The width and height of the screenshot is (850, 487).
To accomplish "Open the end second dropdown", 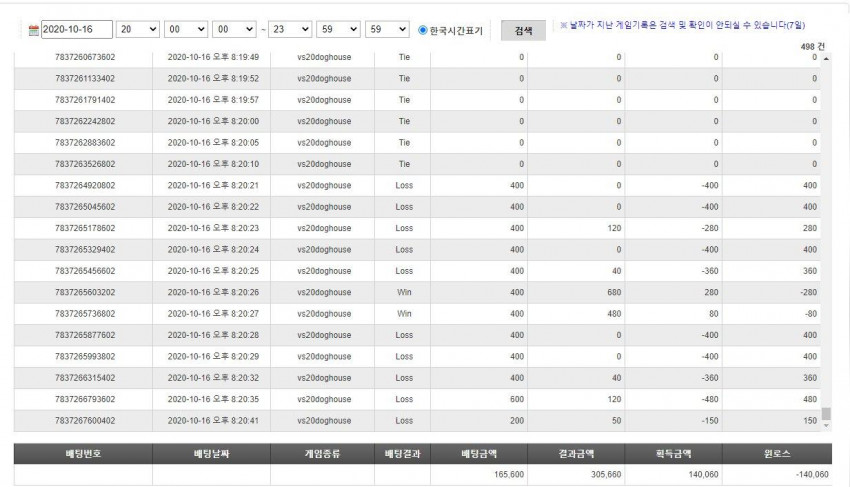I will (387, 29).
